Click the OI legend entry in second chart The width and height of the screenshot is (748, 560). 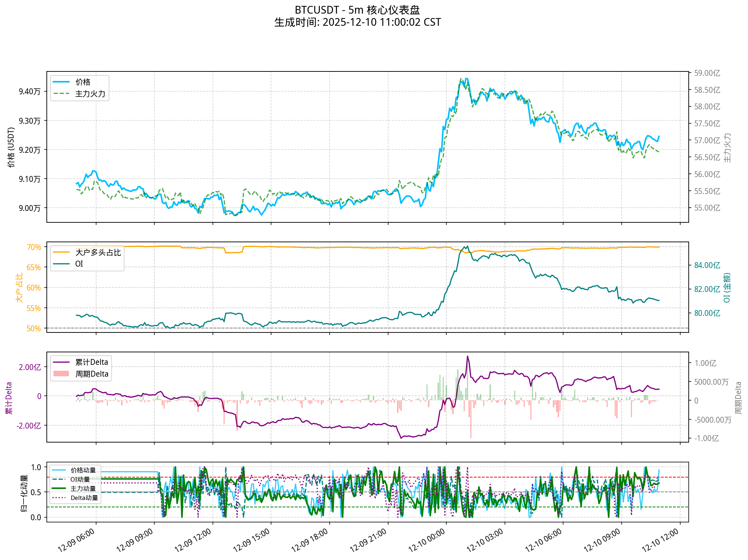pos(79,264)
